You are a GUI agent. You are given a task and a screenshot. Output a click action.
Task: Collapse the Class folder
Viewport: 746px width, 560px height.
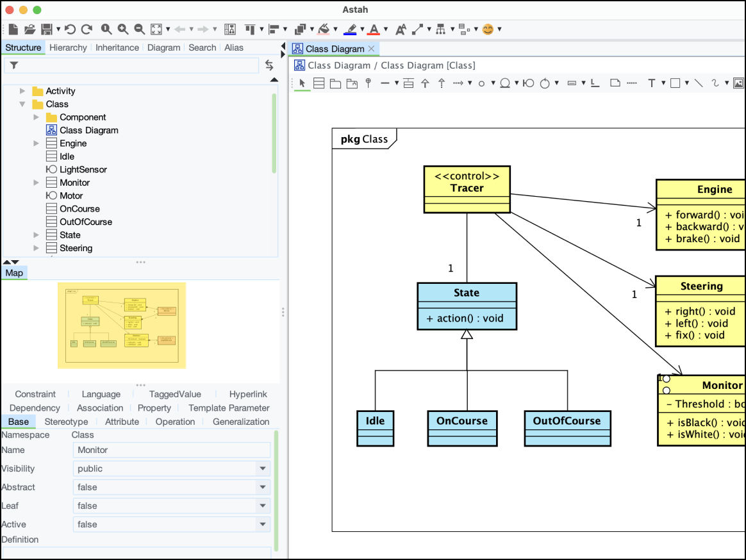(22, 104)
